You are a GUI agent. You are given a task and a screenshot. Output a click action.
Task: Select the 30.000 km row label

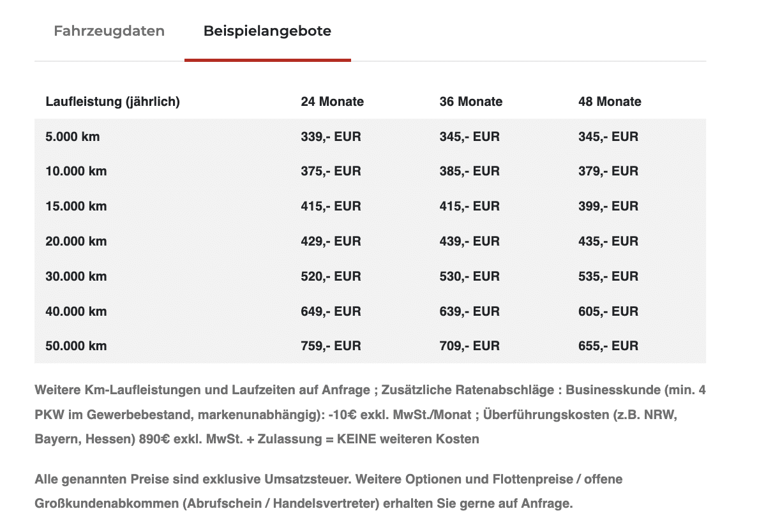pos(76,276)
